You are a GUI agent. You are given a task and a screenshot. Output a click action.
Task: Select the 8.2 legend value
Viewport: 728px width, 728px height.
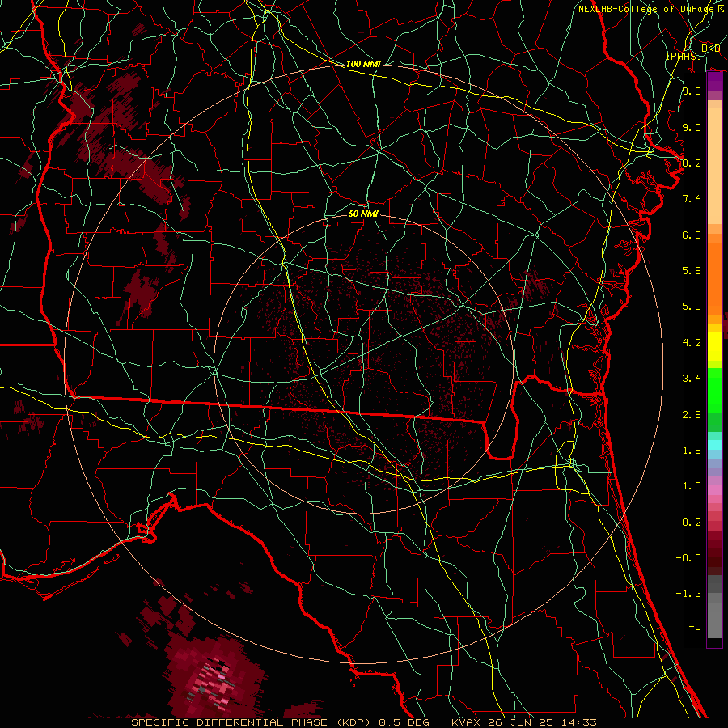pyautogui.click(x=692, y=163)
